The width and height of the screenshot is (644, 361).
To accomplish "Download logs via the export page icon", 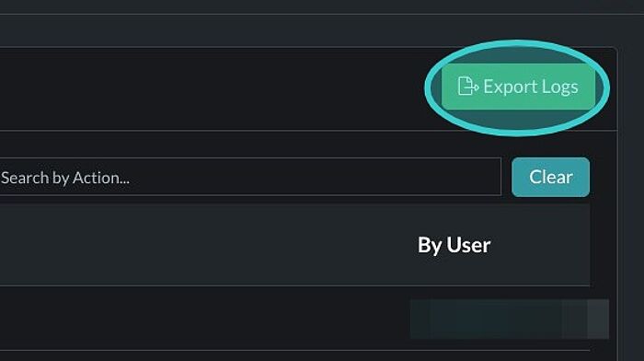I will [x=467, y=87].
